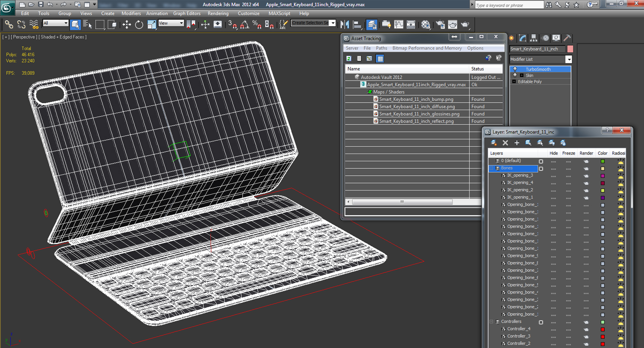The width and height of the screenshot is (644, 348).
Task: Click the Render Production teapot
Action: tap(465, 24)
